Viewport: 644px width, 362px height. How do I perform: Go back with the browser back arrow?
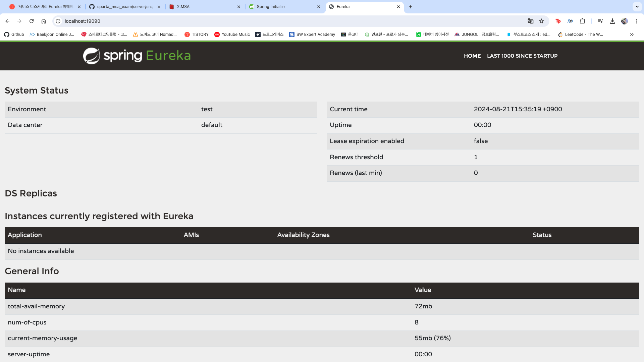tap(7, 21)
